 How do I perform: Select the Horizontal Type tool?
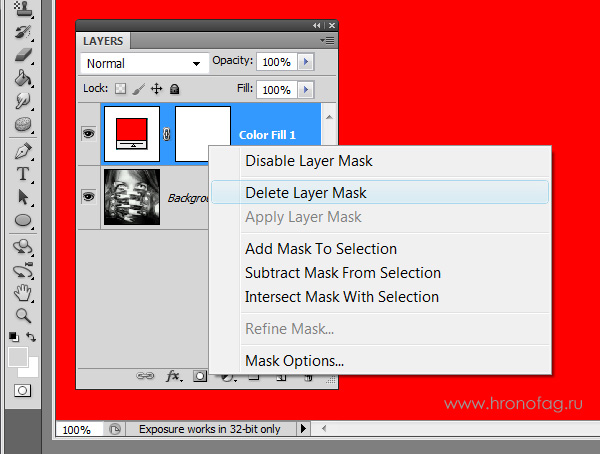click(23, 174)
